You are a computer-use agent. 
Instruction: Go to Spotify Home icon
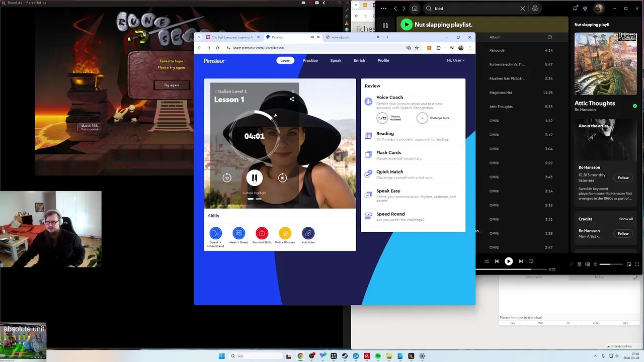(x=415, y=9)
